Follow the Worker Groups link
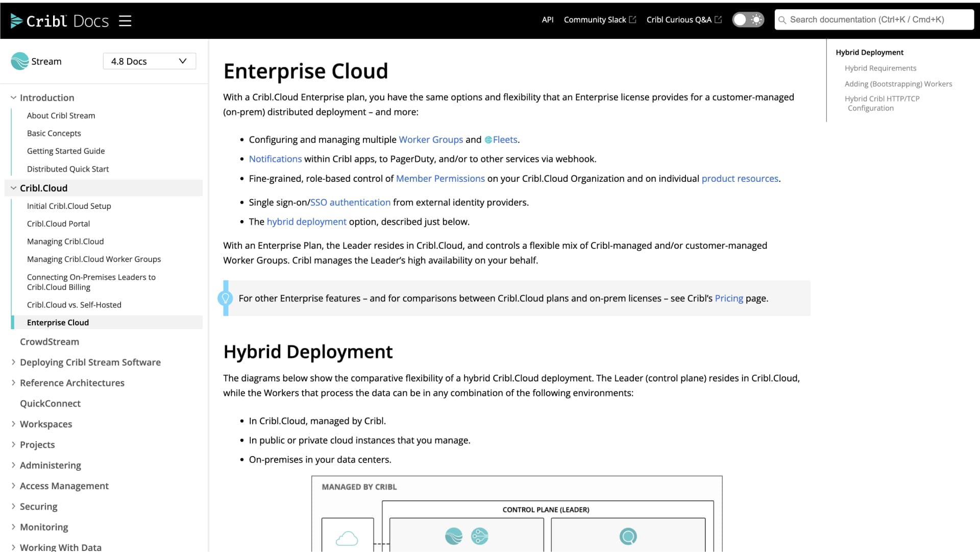980x552 pixels. coord(431,139)
